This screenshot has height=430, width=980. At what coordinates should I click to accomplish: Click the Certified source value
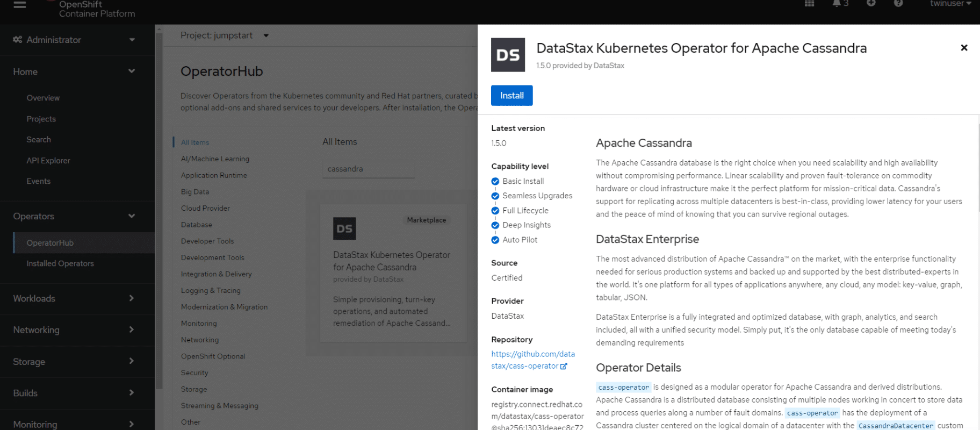507,278
